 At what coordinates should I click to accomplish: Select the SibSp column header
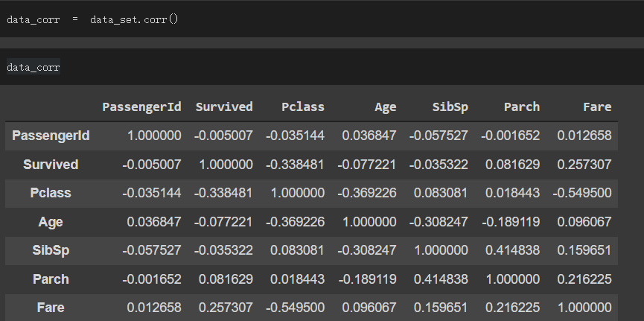click(450, 107)
